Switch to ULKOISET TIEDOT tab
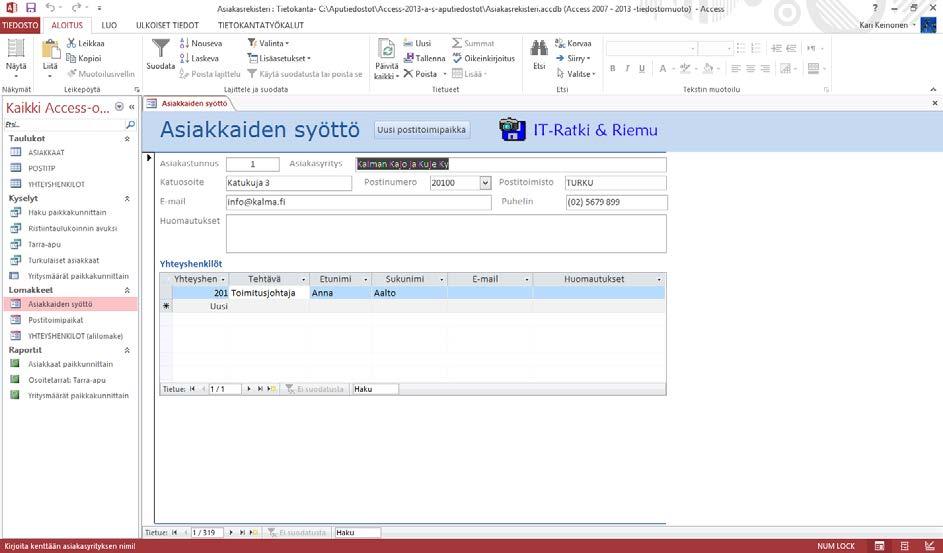The height and width of the screenshot is (553, 943). [x=167, y=25]
